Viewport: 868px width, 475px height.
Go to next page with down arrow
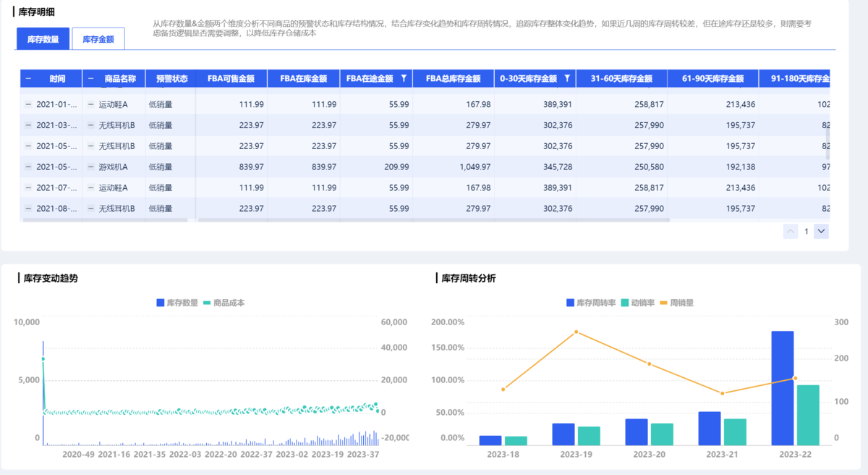(x=821, y=232)
